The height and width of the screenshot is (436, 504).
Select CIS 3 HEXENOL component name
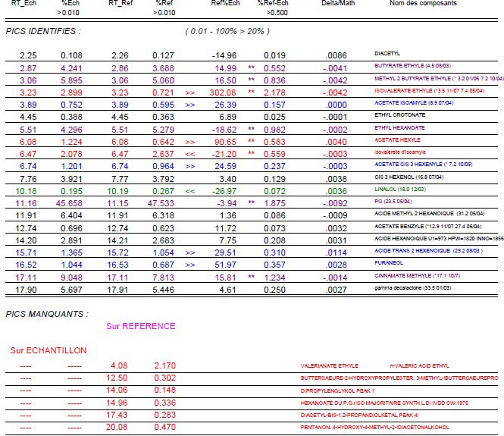click(409, 177)
